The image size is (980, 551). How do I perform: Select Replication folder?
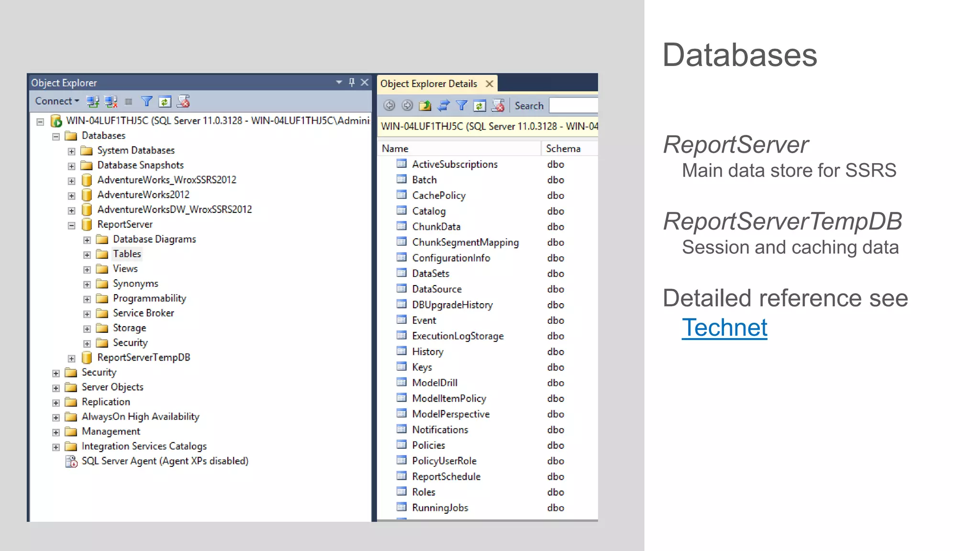(x=106, y=402)
